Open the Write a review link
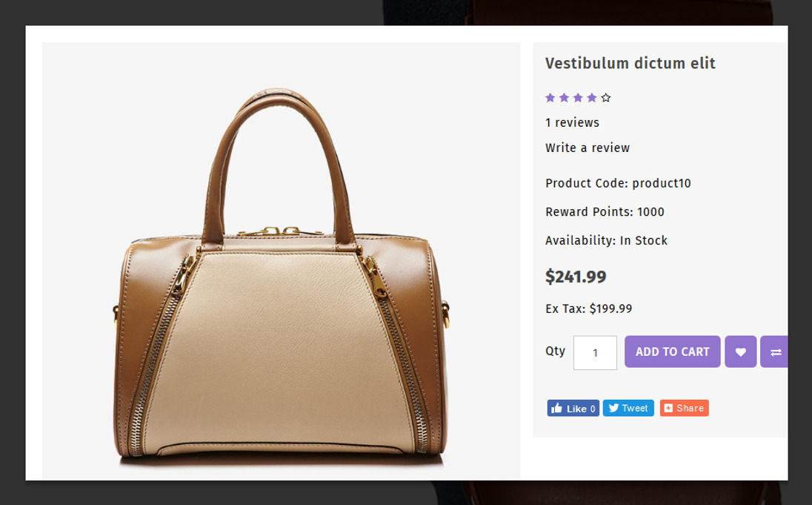The width and height of the screenshot is (812, 505). pos(588,148)
